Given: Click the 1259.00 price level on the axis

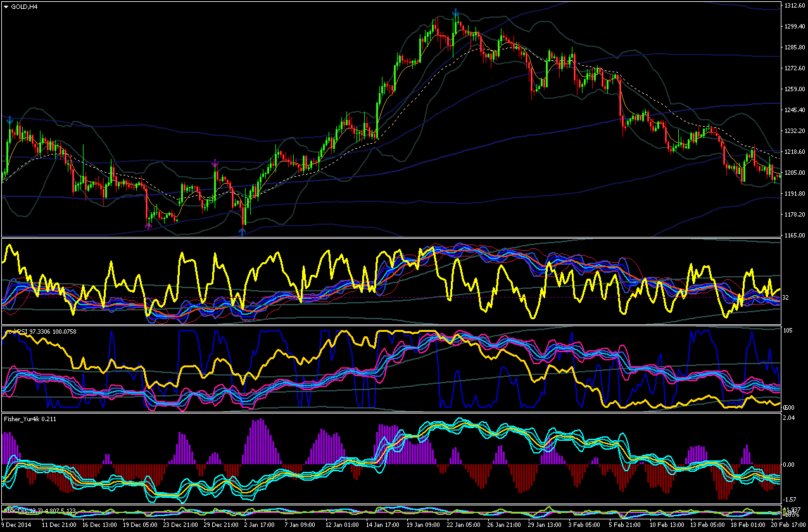Looking at the screenshot, I should pos(793,89).
